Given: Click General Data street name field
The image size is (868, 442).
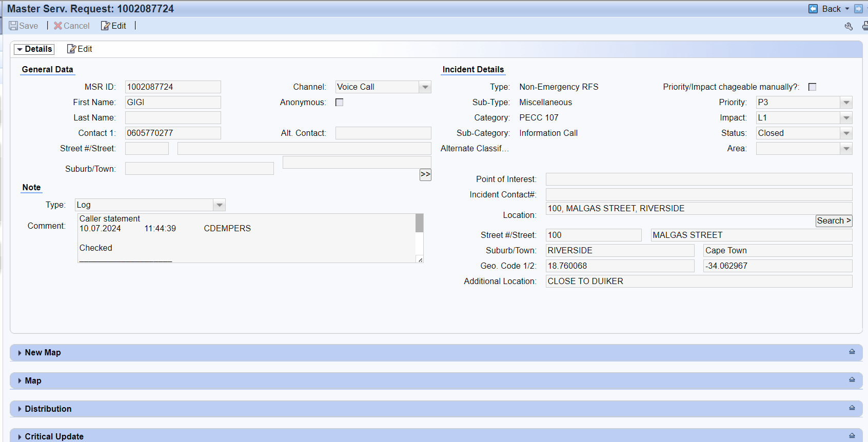Looking at the screenshot, I should point(304,149).
